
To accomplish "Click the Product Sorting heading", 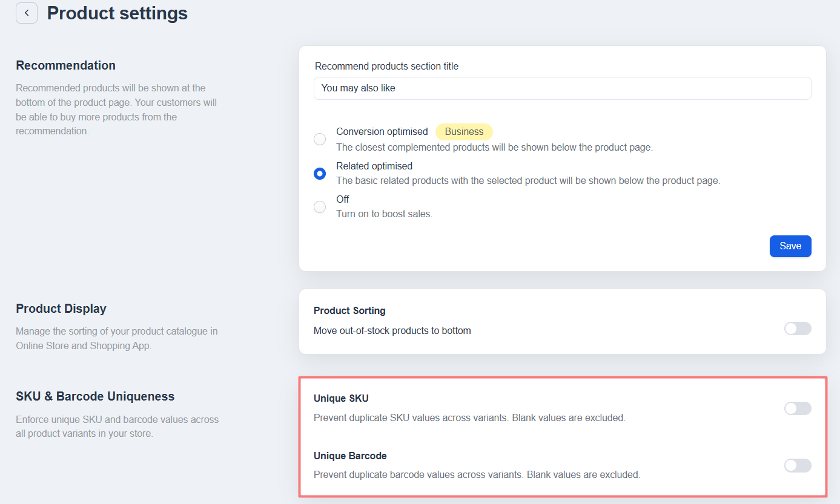I will pyautogui.click(x=349, y=310).
